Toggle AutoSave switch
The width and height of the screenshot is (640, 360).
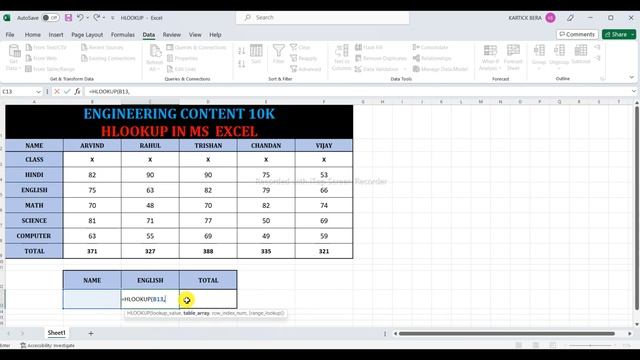click(x=51, y=18)
